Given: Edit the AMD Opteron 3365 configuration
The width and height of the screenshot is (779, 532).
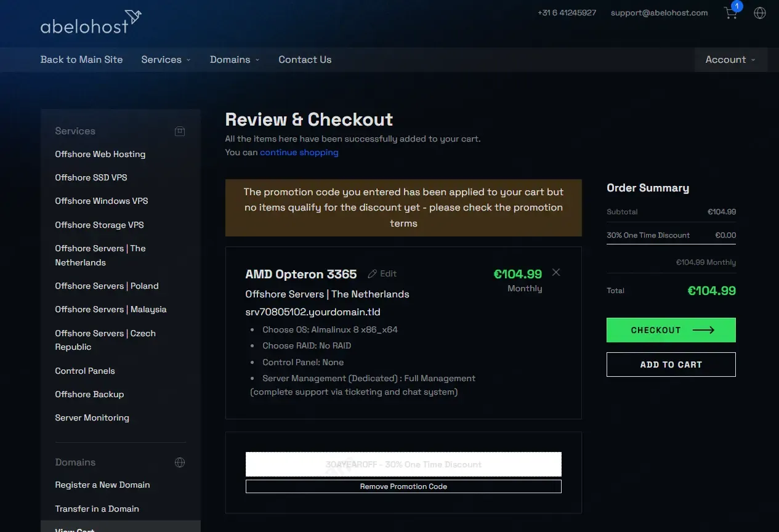Looking at the screenshot, I should point(382,273).
